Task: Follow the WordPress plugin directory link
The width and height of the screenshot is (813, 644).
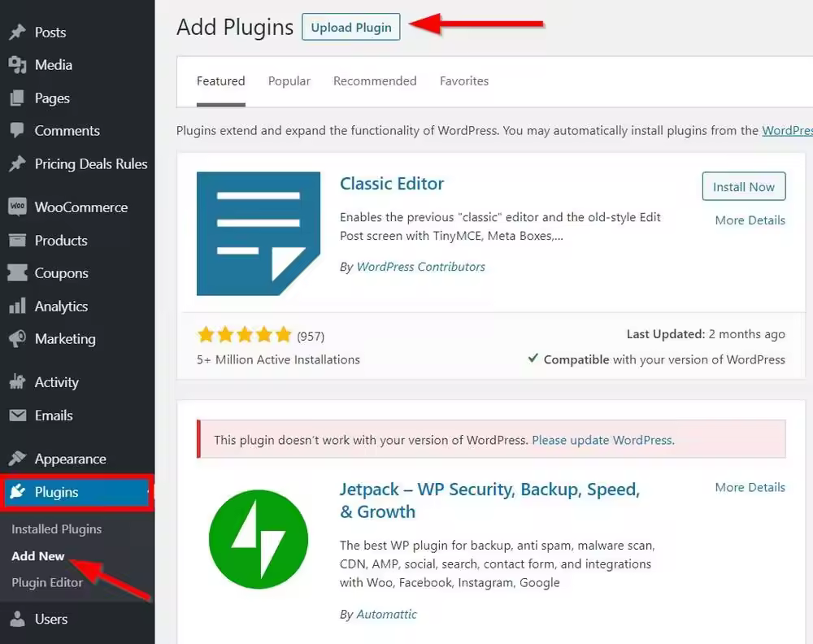Action: pyautogui.click(x=787, y=130)
